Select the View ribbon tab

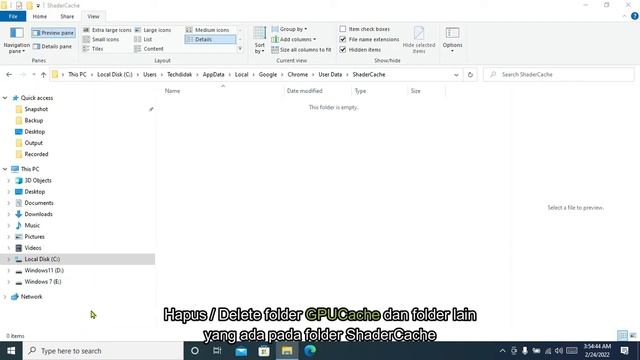93,16
